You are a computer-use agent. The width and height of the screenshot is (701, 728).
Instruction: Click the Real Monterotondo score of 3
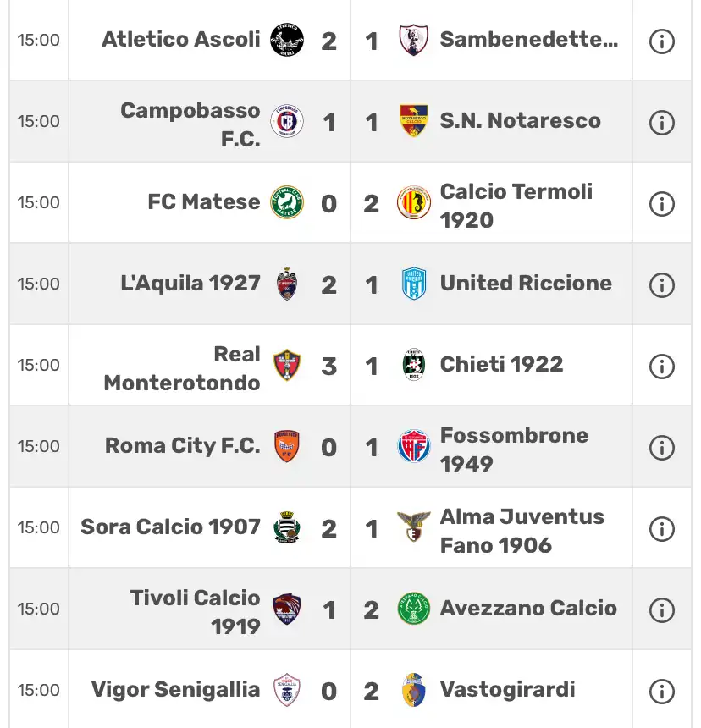tap(328, 367)
